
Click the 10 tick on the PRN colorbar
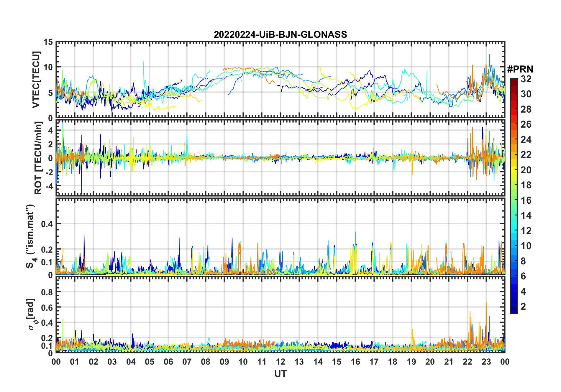526,246
